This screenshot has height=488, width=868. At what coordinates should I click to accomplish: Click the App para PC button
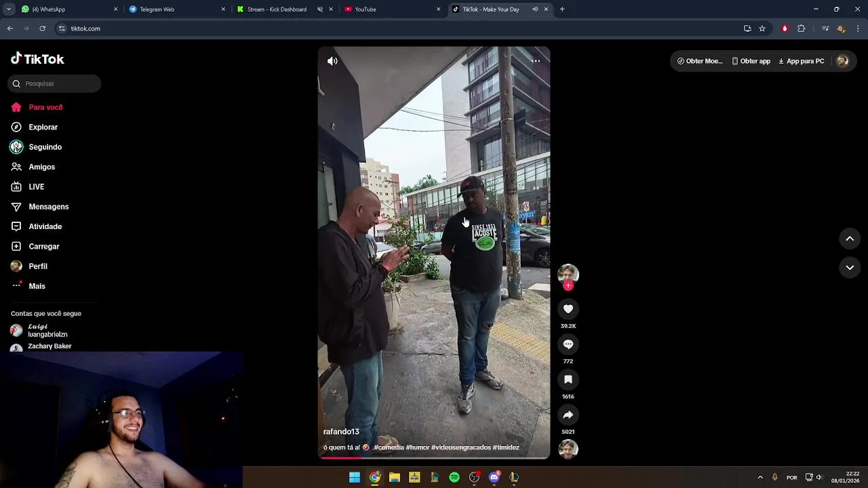coord(802,61)
